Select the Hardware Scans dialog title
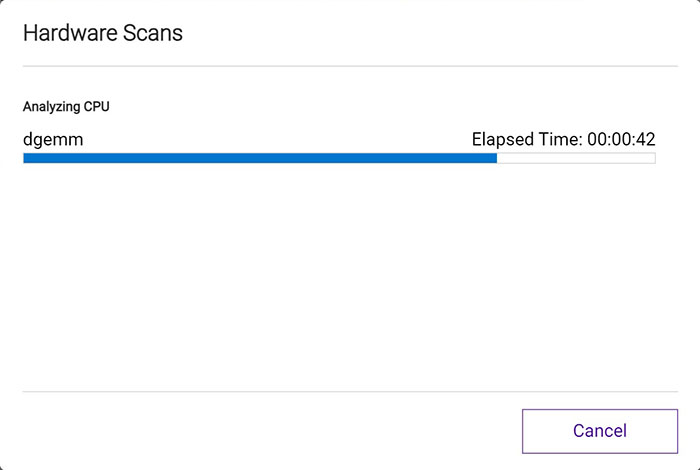 (102, 33)
